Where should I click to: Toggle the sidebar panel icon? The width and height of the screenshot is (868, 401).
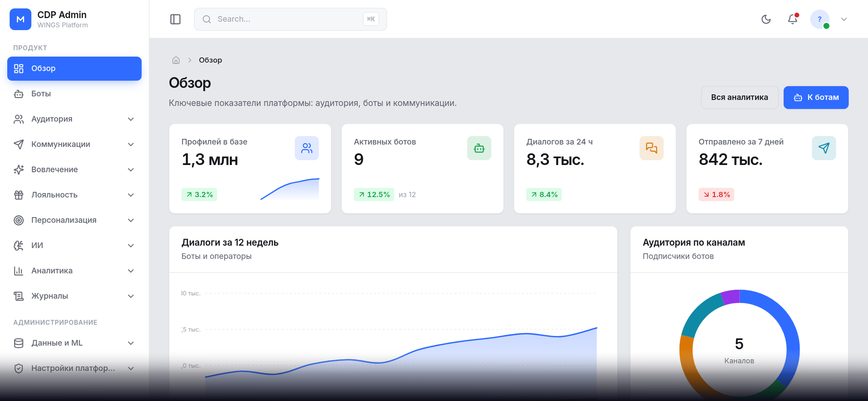tap(176, 19)
